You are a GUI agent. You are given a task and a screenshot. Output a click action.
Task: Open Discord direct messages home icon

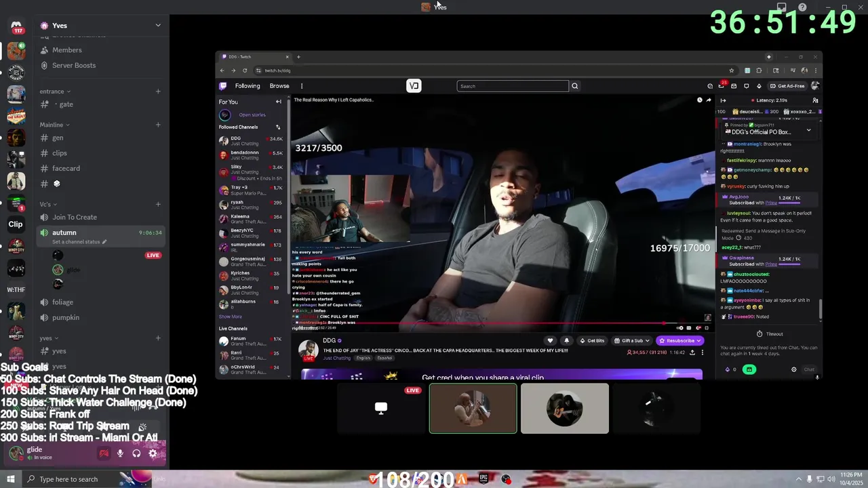coord(16,27)
